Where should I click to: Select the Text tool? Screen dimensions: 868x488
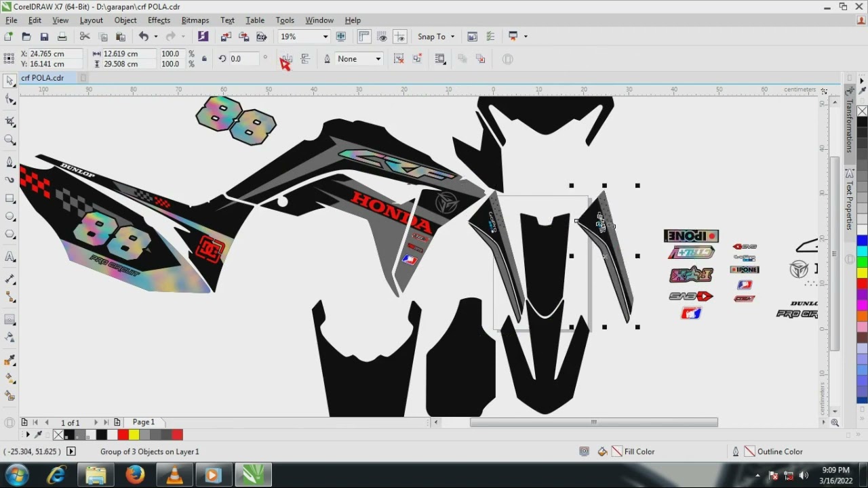pos(10,256)
